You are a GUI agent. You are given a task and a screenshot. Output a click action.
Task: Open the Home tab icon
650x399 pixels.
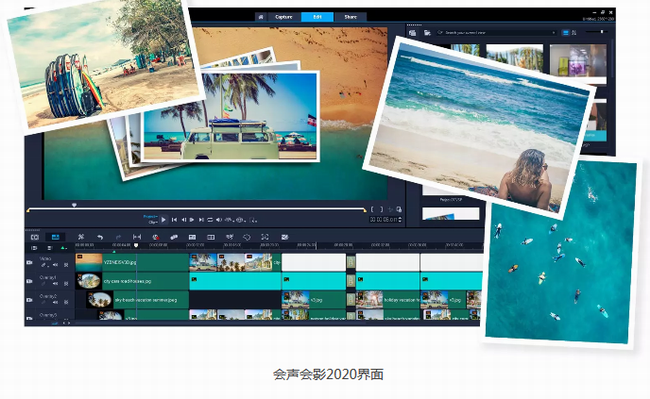pyautogui.click(x=260, y=17)
